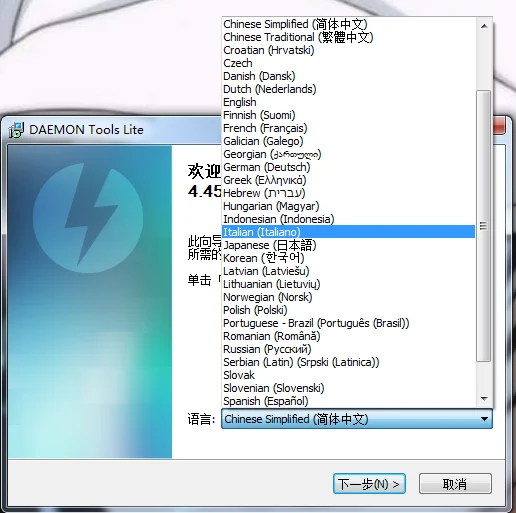516x513 pixels.
Task: Choose Korean (한국어) language
Action: point(348,258)
